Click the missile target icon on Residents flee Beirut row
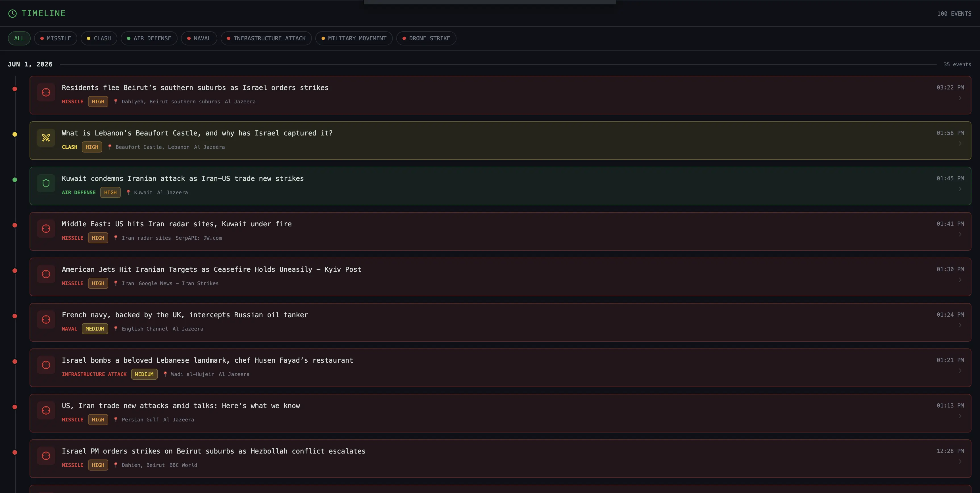This screenshot has width=980, height=493. coord(46,93)
